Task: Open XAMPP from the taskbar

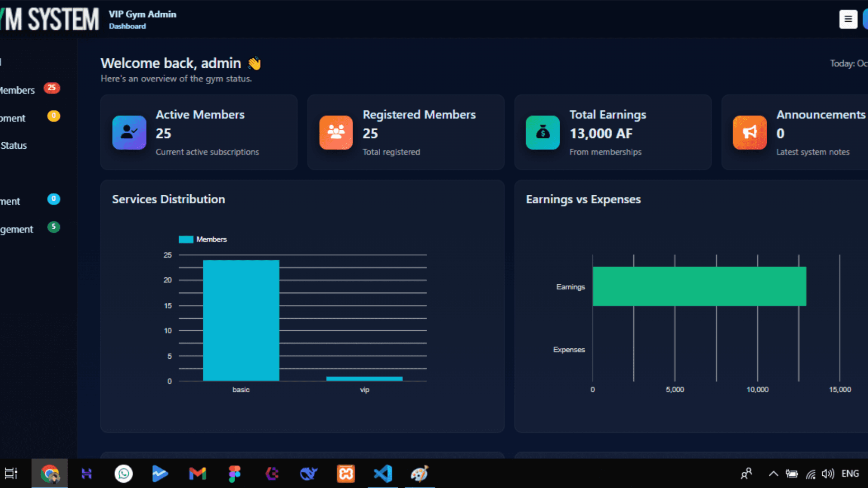Action: [x=346, y=474]
